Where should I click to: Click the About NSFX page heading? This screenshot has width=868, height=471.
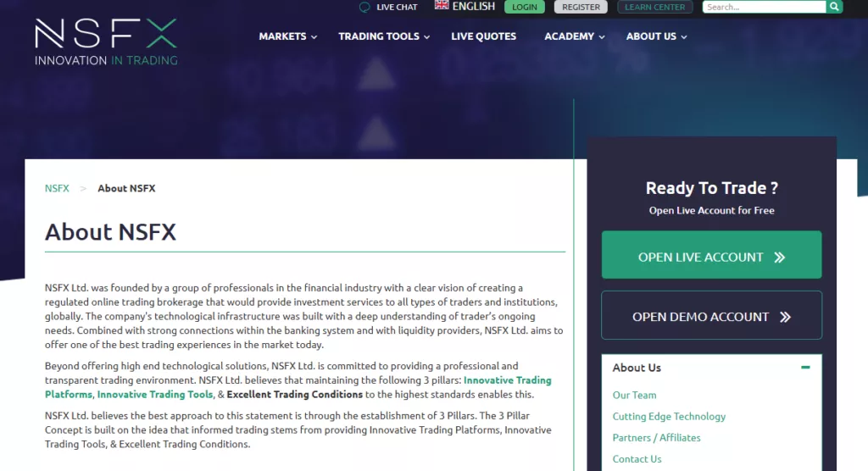pyautogui.click(x=110, y=232)
